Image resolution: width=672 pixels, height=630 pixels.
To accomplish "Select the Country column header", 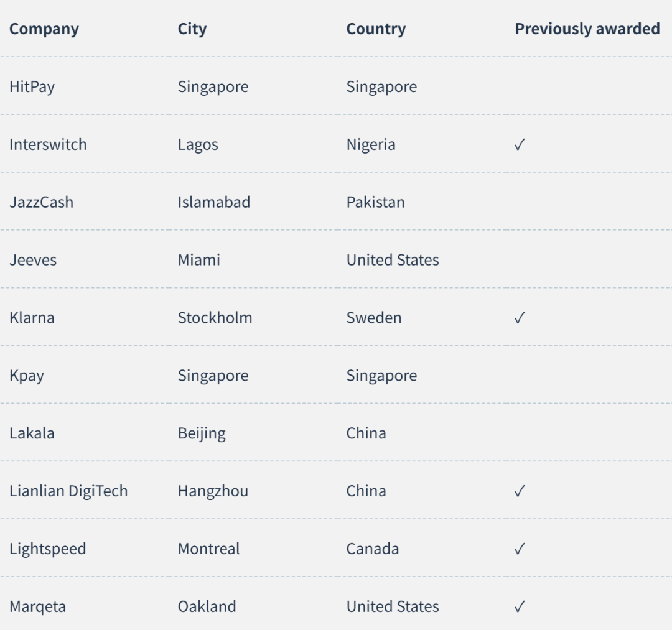I will pyautogui.click(x=376, y=29).
